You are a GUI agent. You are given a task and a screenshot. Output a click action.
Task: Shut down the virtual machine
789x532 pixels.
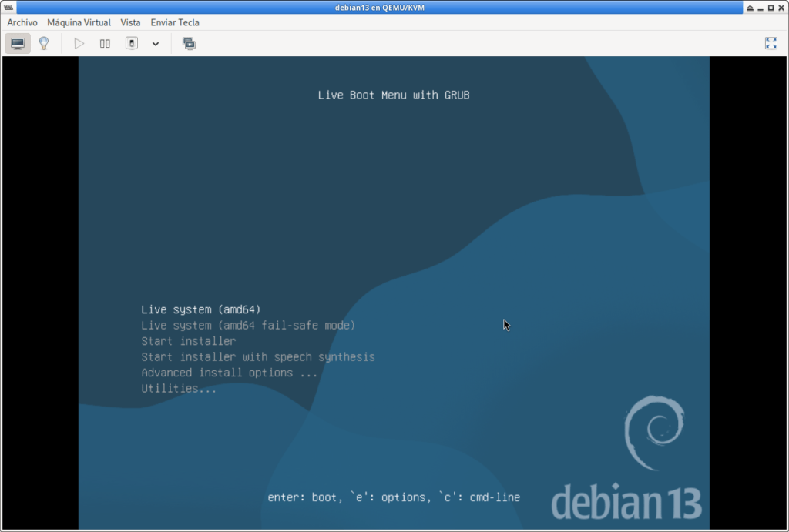tap(131, 44)
